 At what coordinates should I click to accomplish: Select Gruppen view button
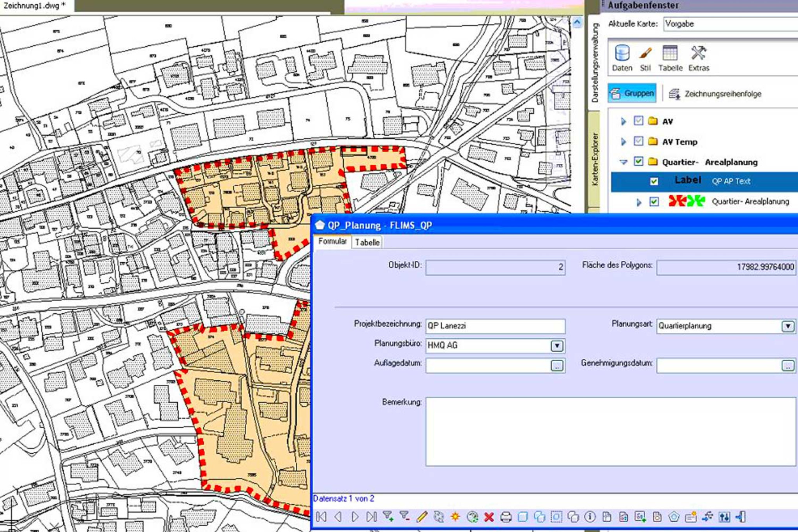pos(632,93)
